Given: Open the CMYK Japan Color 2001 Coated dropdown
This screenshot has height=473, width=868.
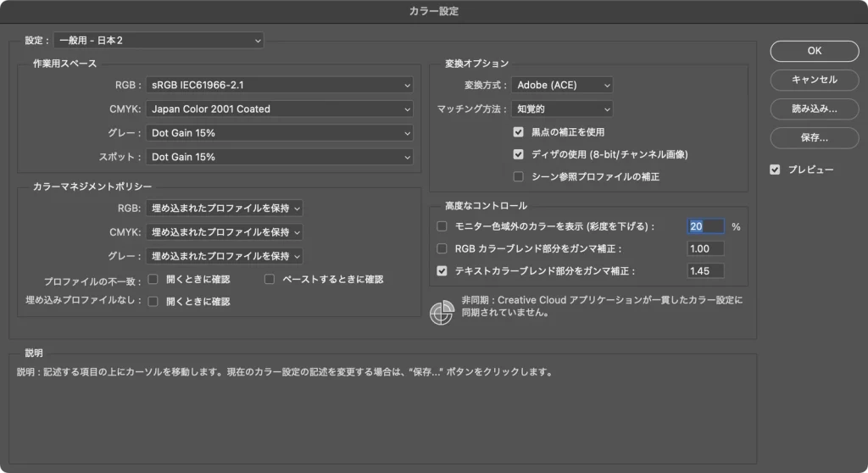Looking at the screenshot, I should click(280, 109).
